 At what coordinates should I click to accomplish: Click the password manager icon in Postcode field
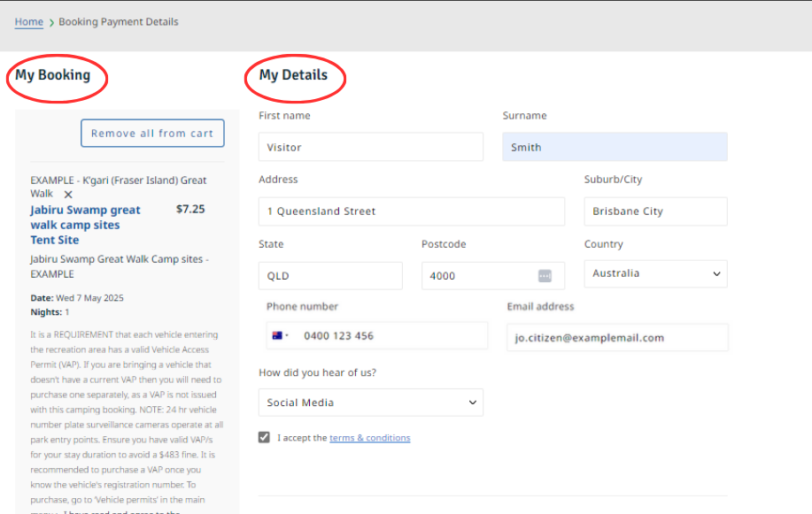pyautogui.click(x=545, y=276)
